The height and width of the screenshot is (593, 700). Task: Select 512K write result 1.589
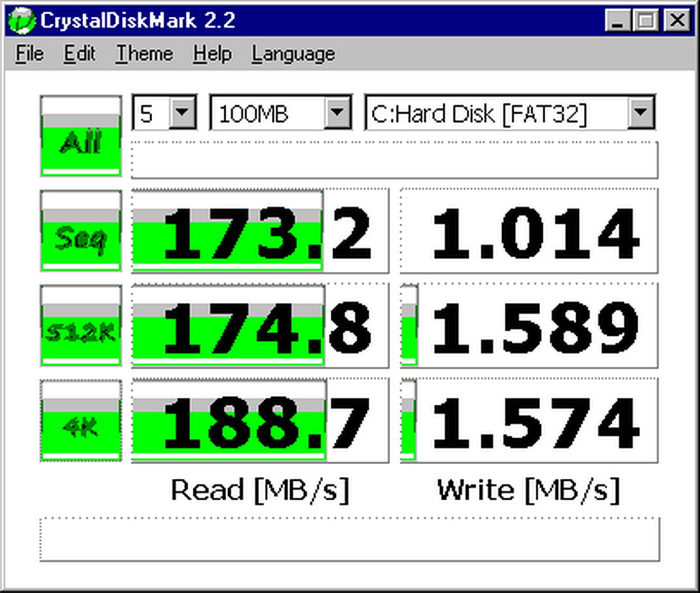pyautogui.click(x=529, y=326)
